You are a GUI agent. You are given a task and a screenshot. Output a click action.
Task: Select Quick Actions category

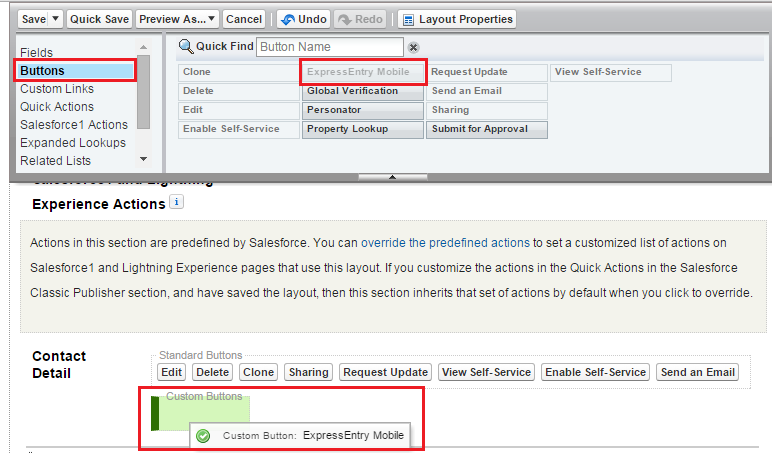[57, 106]
